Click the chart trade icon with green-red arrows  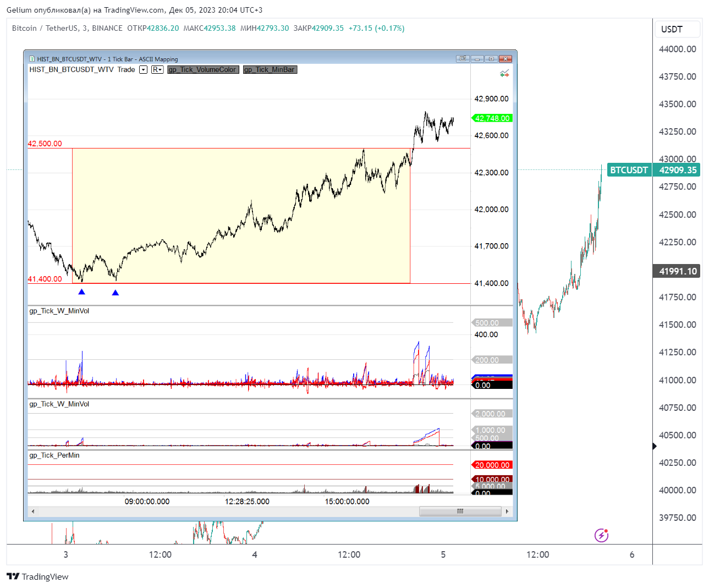tap(504, 73)
